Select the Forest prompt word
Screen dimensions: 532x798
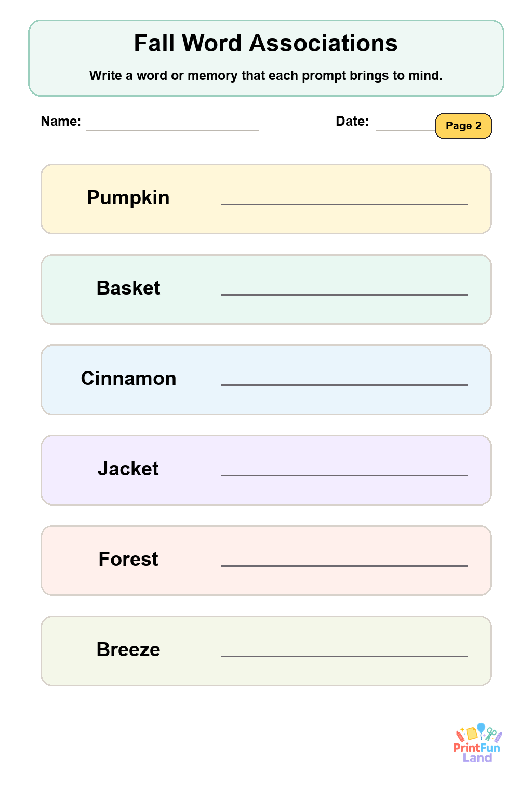128,559
